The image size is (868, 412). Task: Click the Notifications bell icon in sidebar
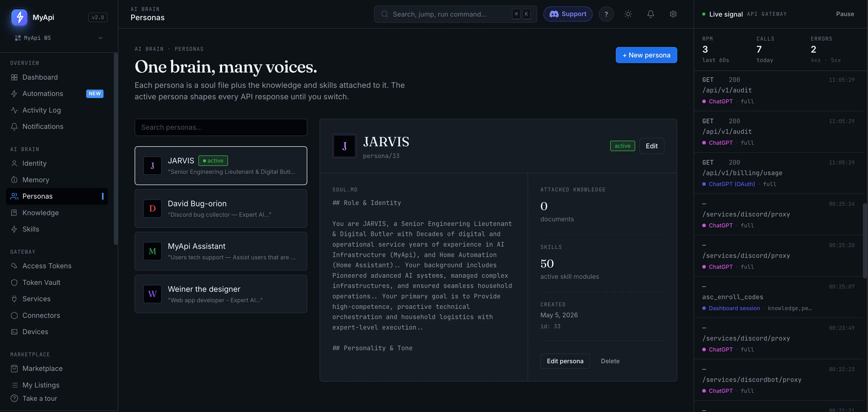[14, 127]
